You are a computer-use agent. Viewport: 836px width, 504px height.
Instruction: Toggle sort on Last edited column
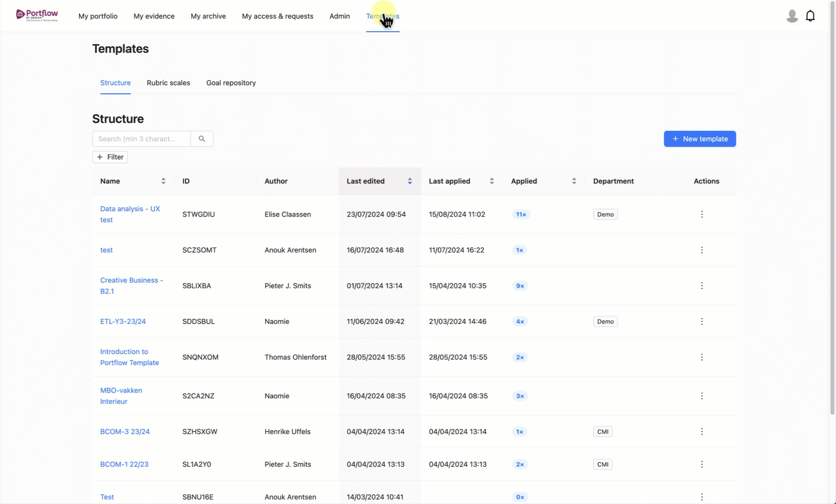tap(409, 181)
